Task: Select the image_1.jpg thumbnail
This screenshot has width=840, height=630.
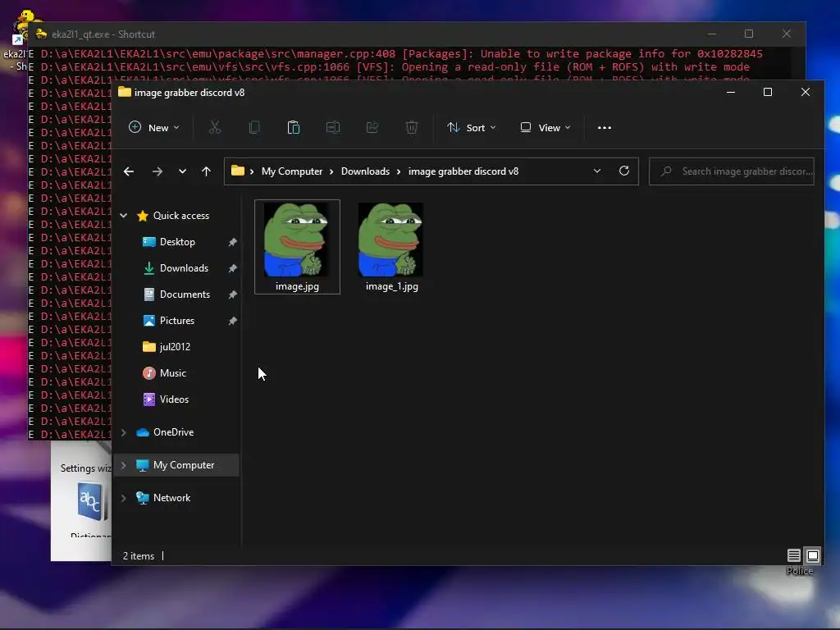Action: (391, 240)
